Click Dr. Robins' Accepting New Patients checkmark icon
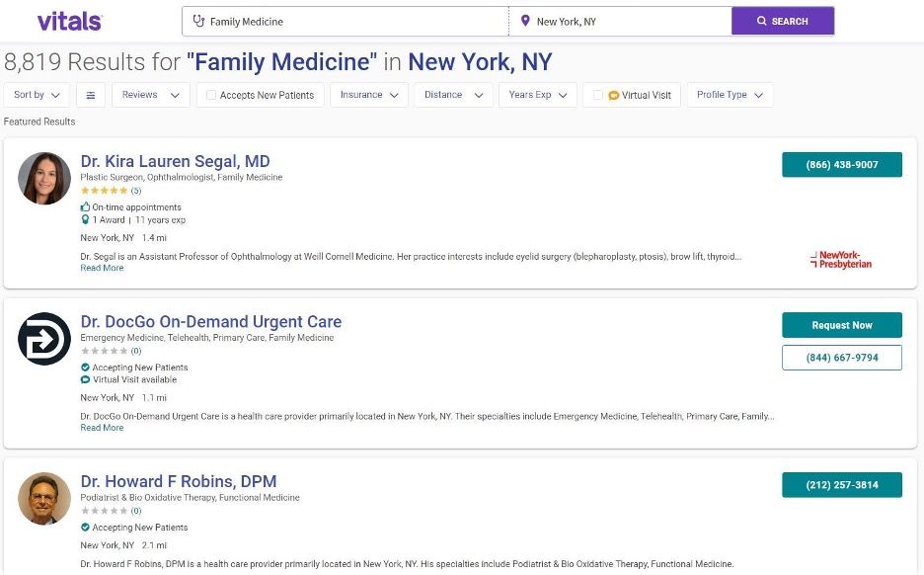The height and width of the screenshot is (575, 924). pyautogui.click(x=86, y=528)
